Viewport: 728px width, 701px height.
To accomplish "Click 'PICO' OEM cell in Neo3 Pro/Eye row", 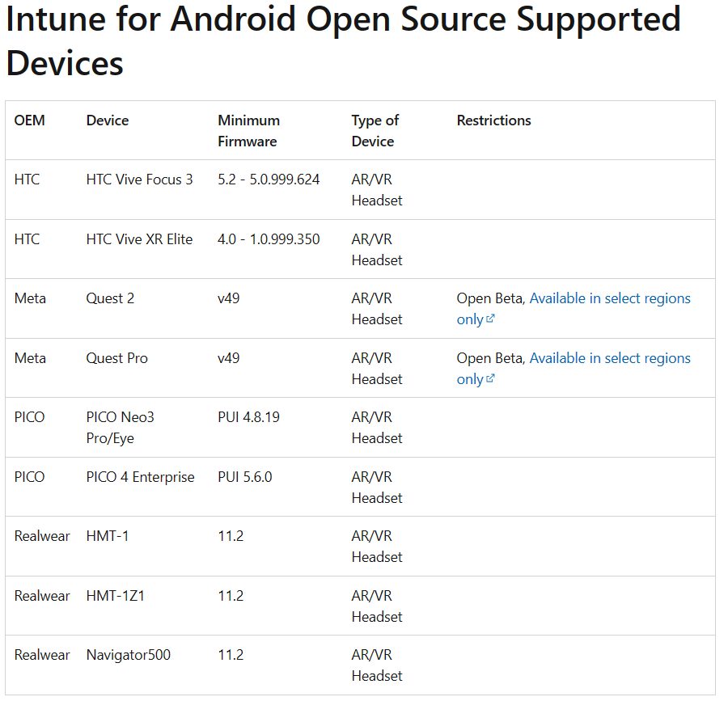I will tap(29, 417).
